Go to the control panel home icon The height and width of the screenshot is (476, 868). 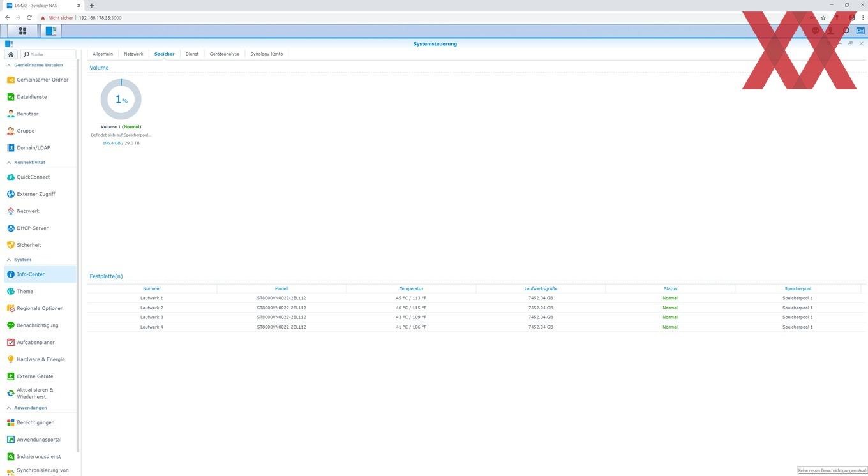(11, 54)
